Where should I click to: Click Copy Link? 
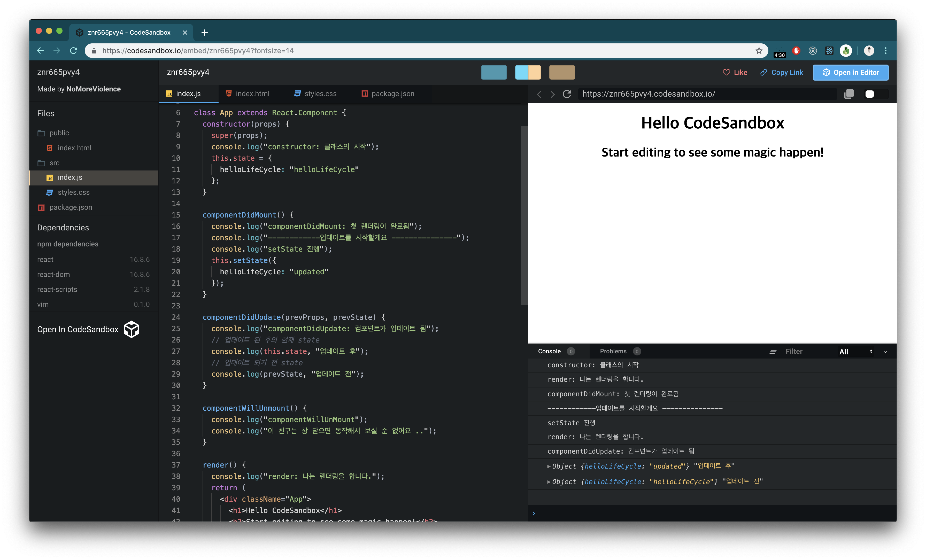pyautogui.click(x=781, y=73)
